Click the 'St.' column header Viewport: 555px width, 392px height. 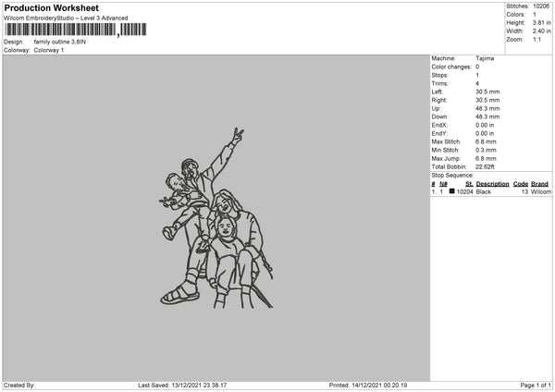pos(469,184)
